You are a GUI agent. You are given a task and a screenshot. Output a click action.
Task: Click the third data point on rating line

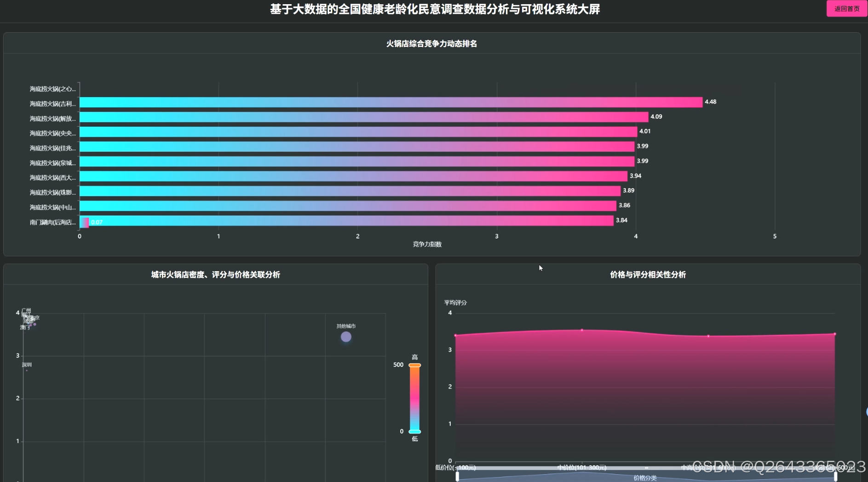[x=708, y=336]
